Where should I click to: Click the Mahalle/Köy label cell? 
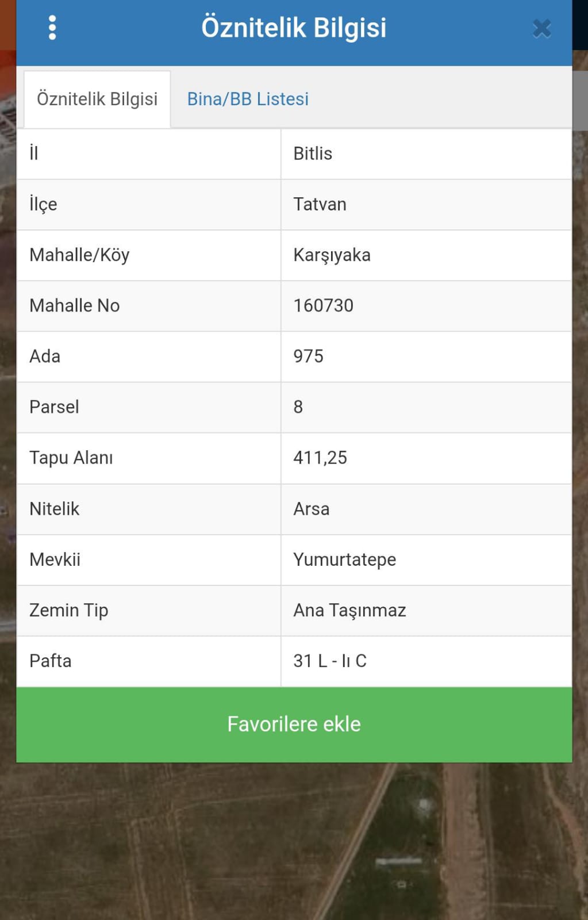click(149, 255)
